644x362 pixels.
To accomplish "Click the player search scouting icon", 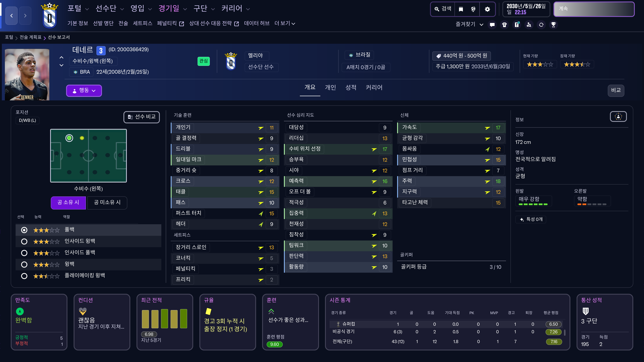I will click(x=529, y=25).
